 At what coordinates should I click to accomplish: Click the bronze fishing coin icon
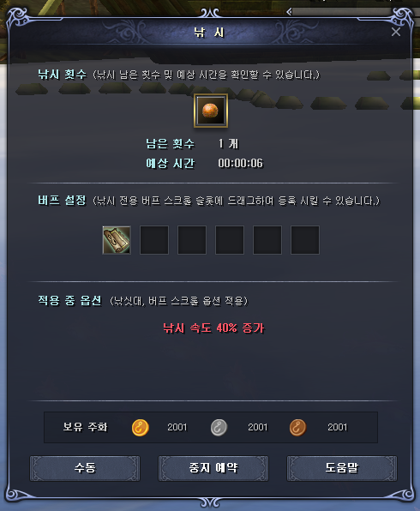pos(297,428)
